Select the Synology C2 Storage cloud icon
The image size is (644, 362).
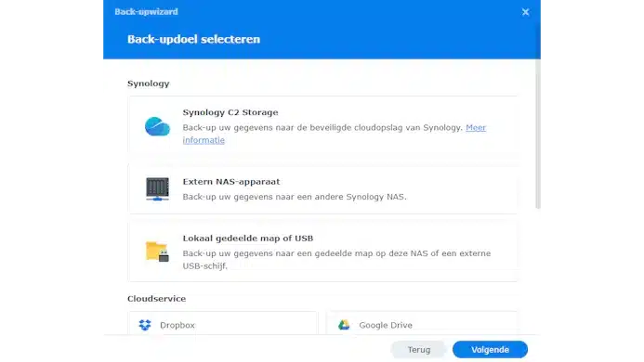[157, 126]
